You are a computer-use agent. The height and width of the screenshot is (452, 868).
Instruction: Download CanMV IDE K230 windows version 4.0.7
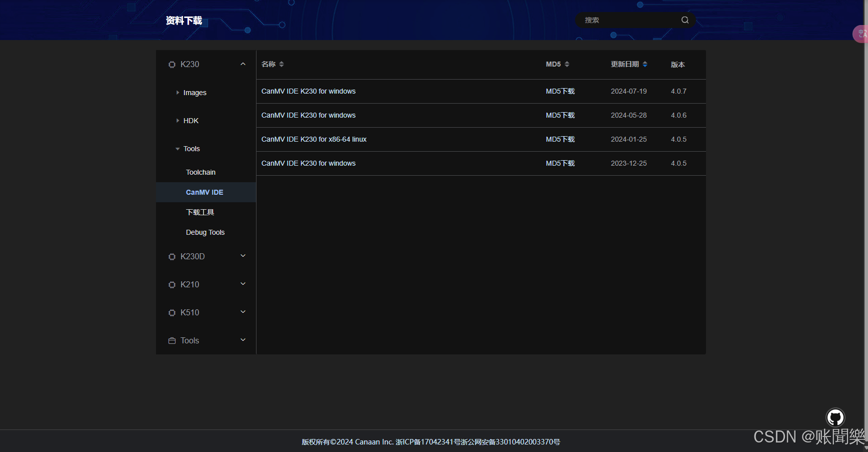click(308, 91)
